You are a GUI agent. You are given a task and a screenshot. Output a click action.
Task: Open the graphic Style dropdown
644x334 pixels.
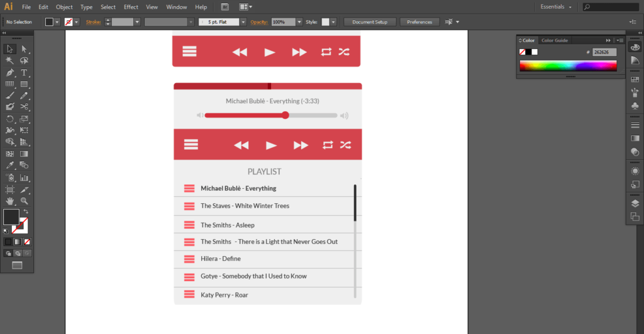click(333, 22)
